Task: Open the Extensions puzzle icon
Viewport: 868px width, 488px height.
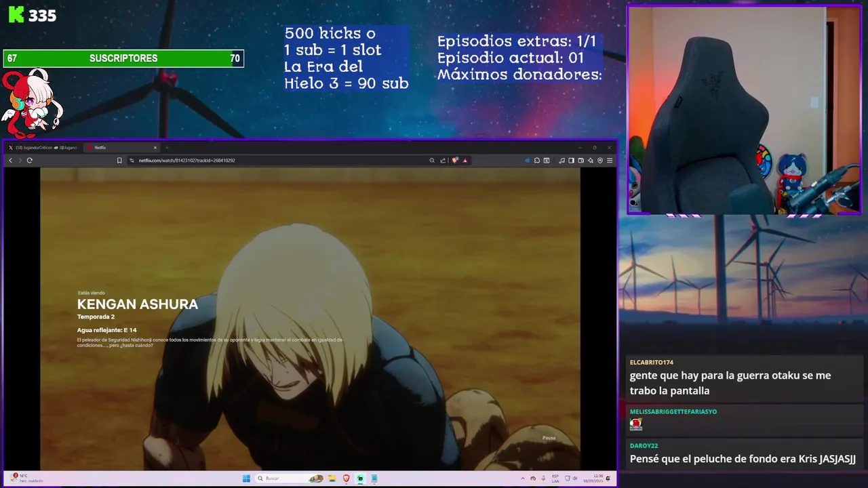Action: [x=536, y=161]
